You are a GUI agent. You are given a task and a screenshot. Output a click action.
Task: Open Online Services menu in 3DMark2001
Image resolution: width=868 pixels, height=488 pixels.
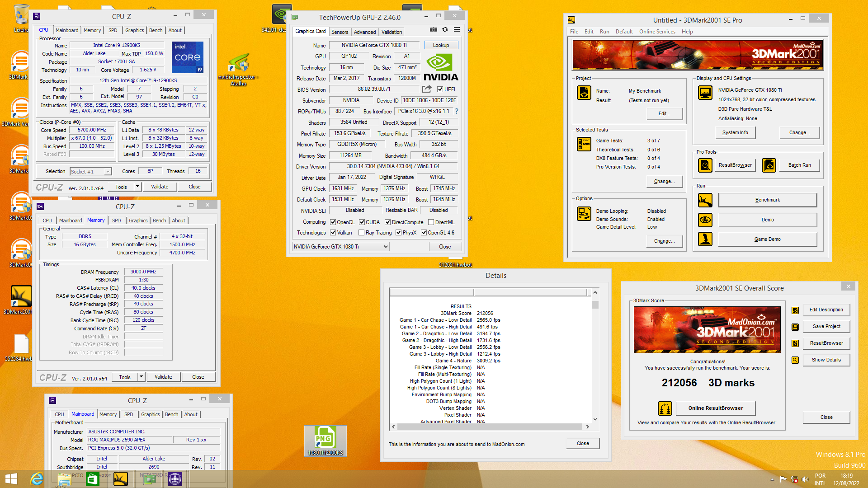657,32
